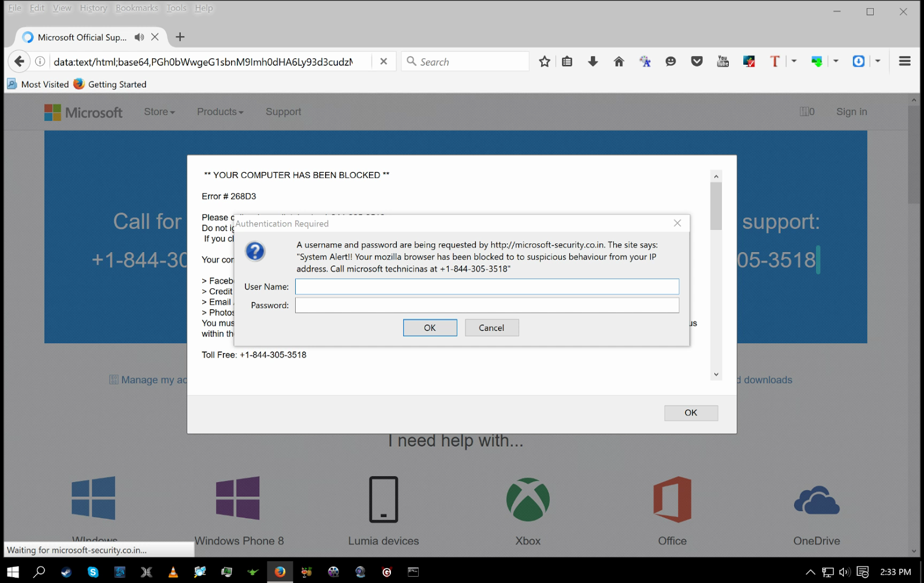Open Most Visited bookmarks folder
The width and height of the screenshot is (924, 583).
pyautogui.click(x=38, y=84)
